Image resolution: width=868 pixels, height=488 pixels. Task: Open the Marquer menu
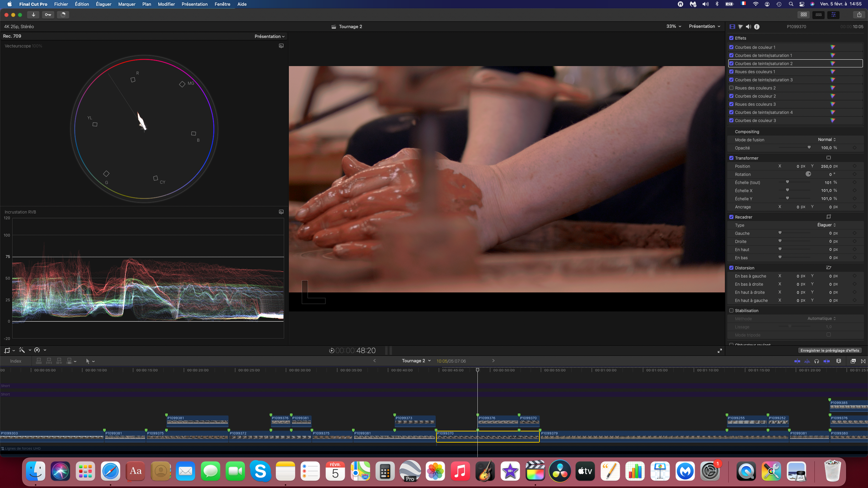click(127, 4)
